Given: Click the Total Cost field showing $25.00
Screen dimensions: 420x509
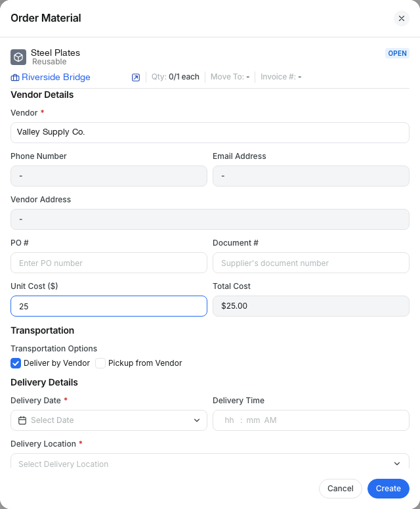Looking at the screenshot, I should (x=310, y=306).
